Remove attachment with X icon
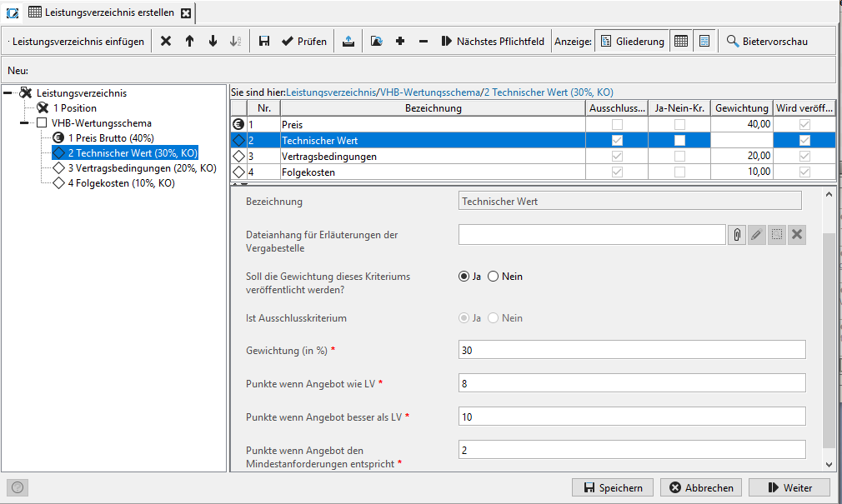This screenshot has width=842, height=504. [x=797, y=235]
